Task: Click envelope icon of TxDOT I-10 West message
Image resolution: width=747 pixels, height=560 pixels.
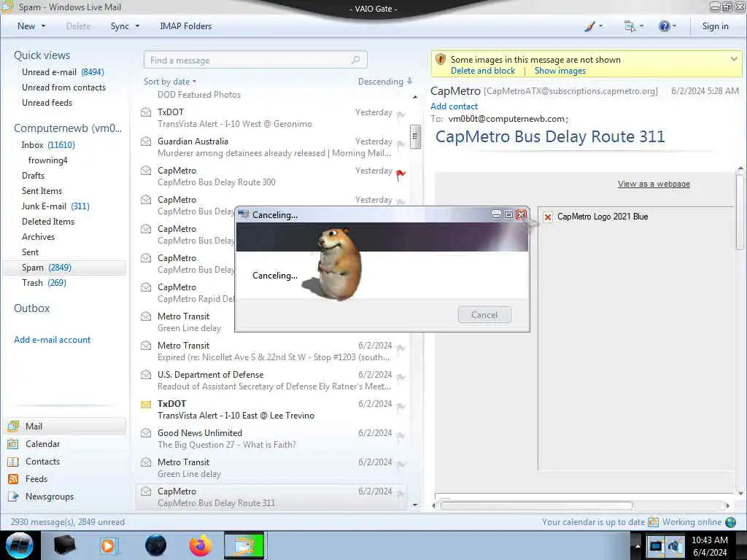Action: click(x=146, y=112)
